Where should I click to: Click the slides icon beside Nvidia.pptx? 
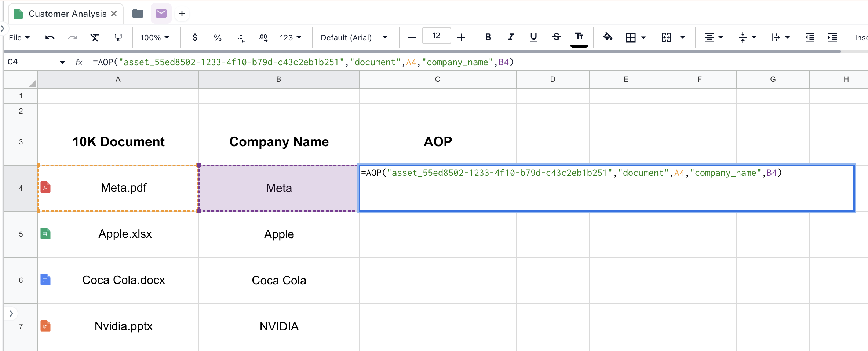[45, 326]
